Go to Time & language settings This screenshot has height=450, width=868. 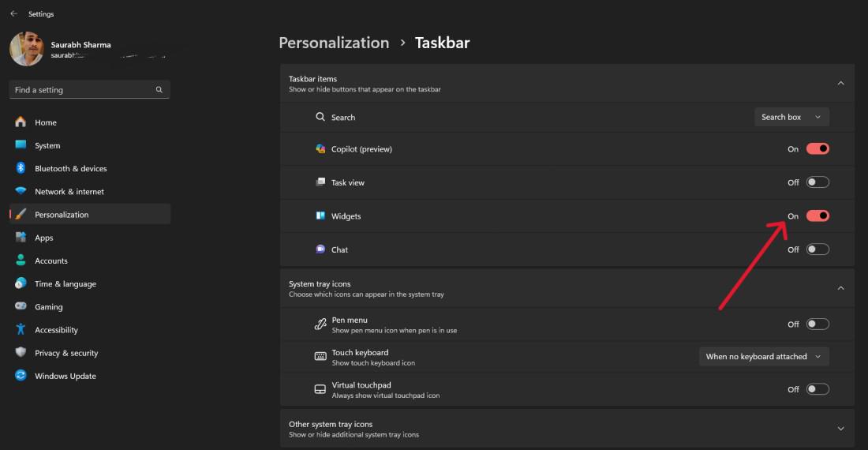click(x=65, y=284)
